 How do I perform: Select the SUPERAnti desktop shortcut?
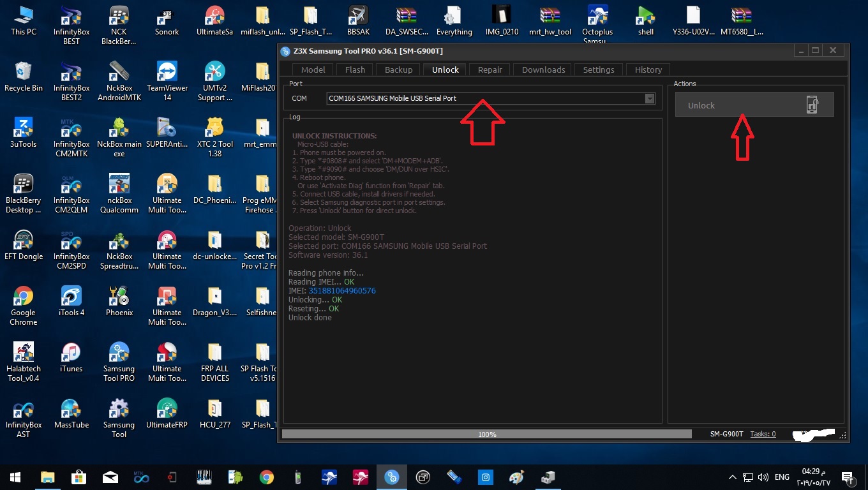click(167, 133)
